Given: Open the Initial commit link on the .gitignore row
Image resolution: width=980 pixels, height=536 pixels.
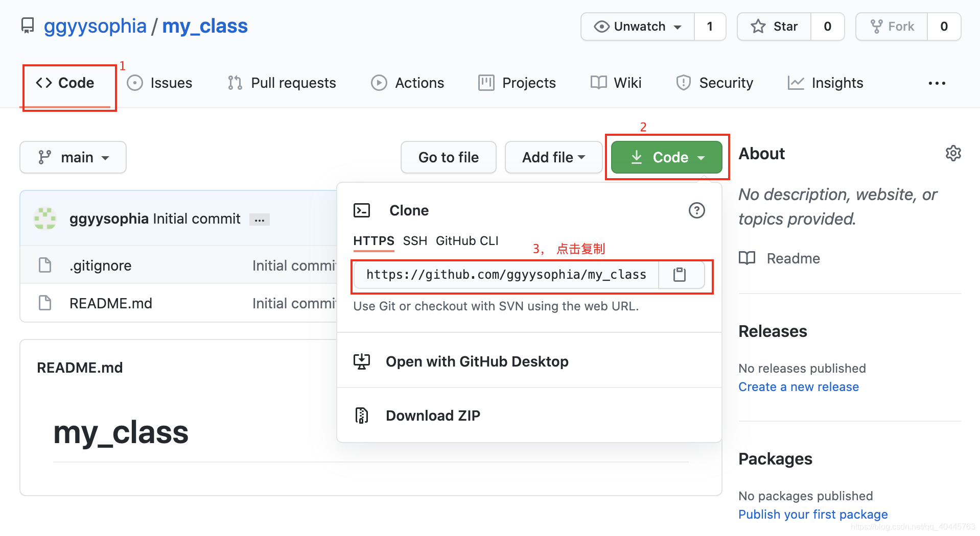Looking at the screenshot, I should pyautogui.click(x=294, y=265).
